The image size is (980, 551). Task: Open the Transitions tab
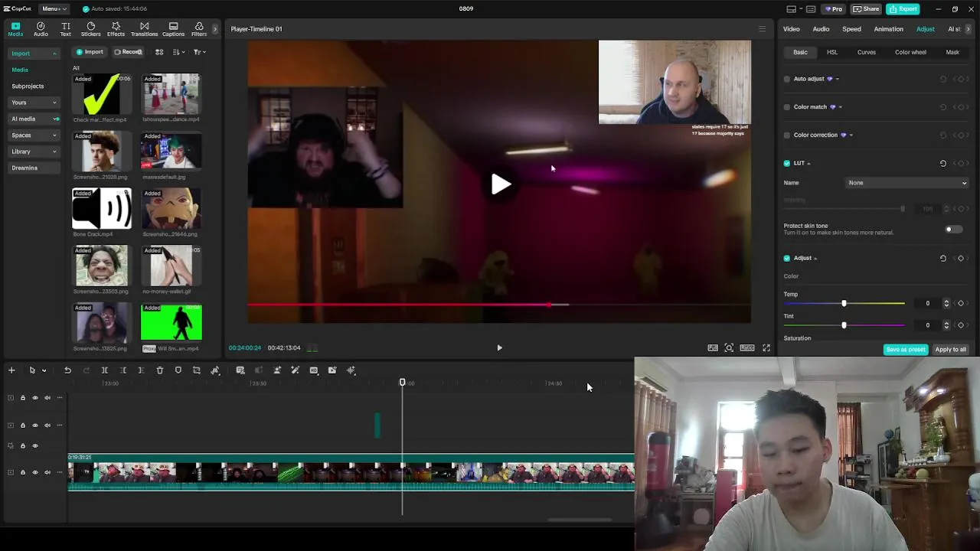click(144, 29)
